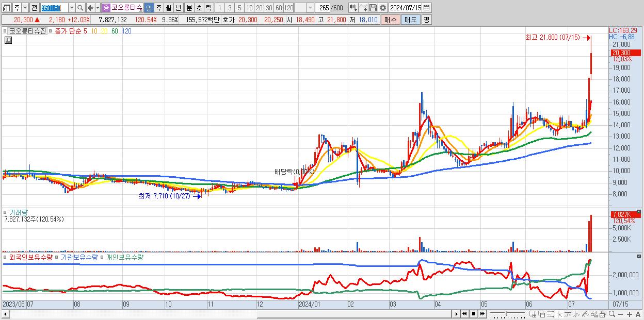The width and height of the screenshot is (644, 320).
Task: Choose interval 60 button
Action: [x=279, y=8]
